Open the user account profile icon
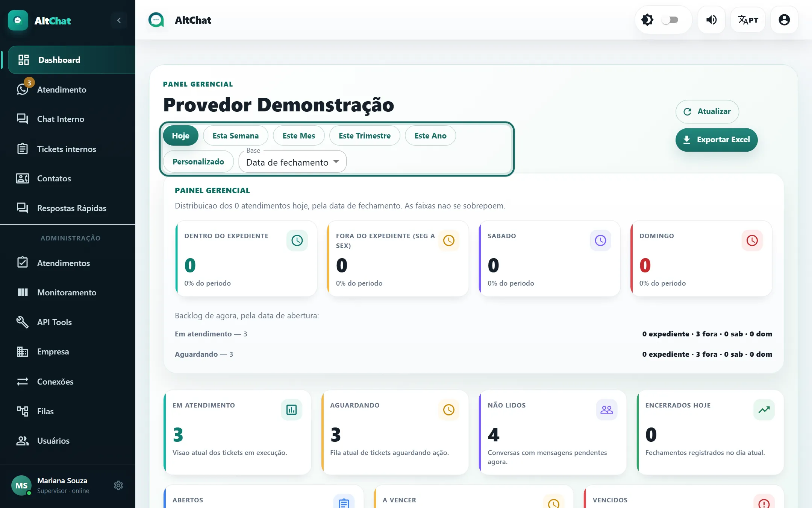This screenshot has height=508, width=812. (784, 20)
